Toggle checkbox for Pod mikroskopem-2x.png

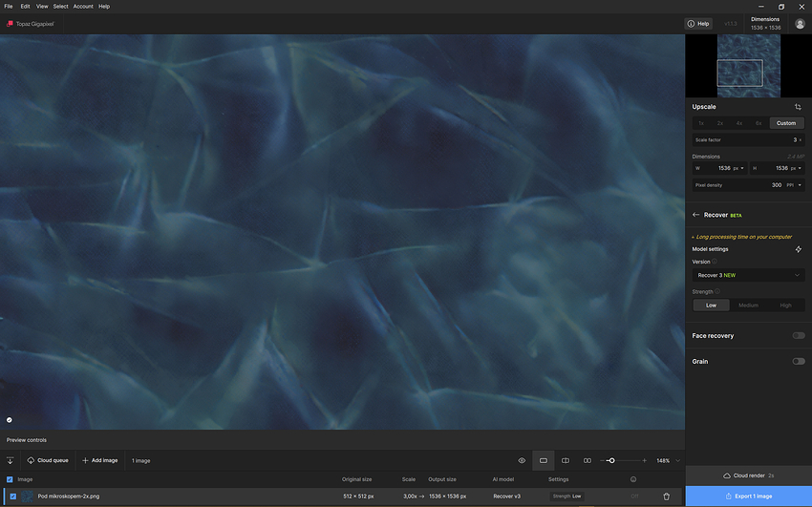[x=13, y=496]
